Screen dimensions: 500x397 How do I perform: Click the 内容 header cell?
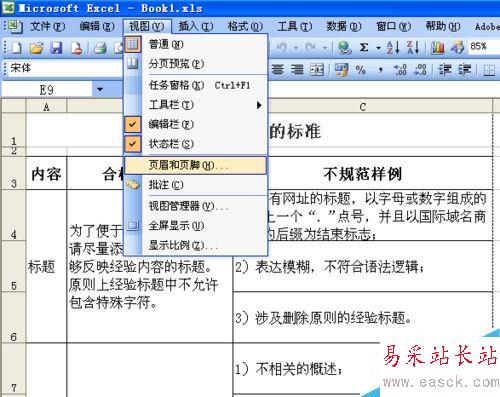tap(46, 173)
